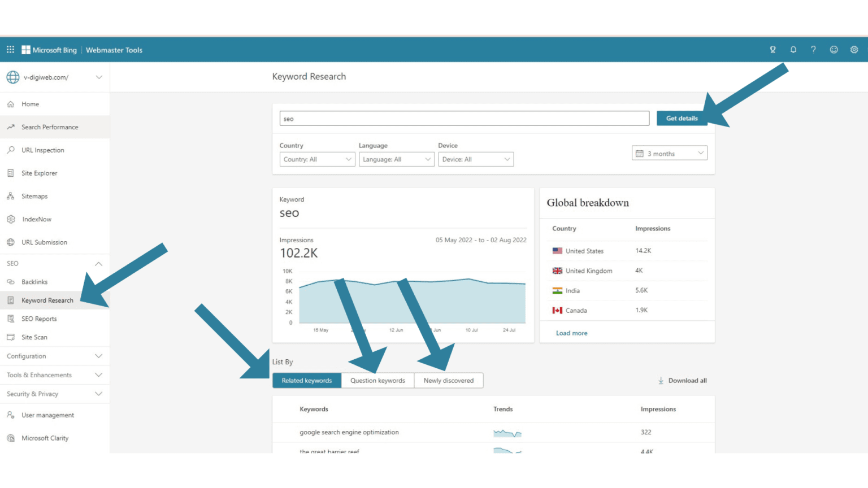Select the Related keywords filter
Viewport: 868px width, 488px height.
click(307, 380)
